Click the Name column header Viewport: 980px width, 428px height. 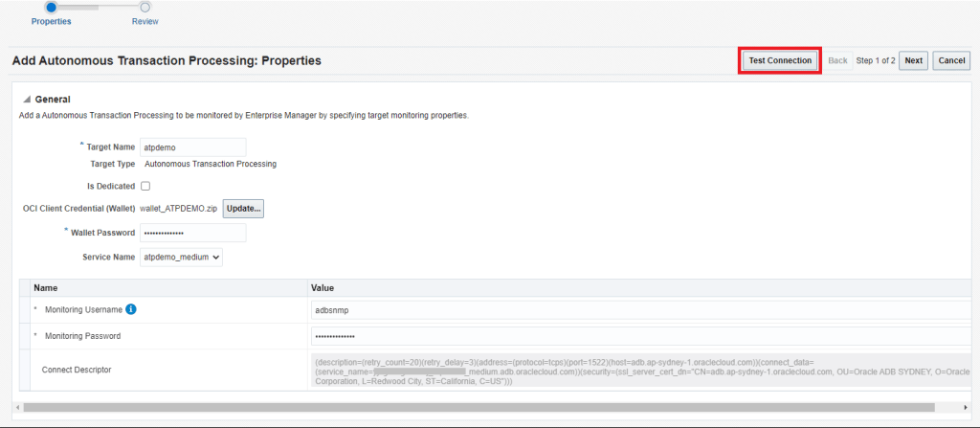pyautogui.click(x=47, y=287)
